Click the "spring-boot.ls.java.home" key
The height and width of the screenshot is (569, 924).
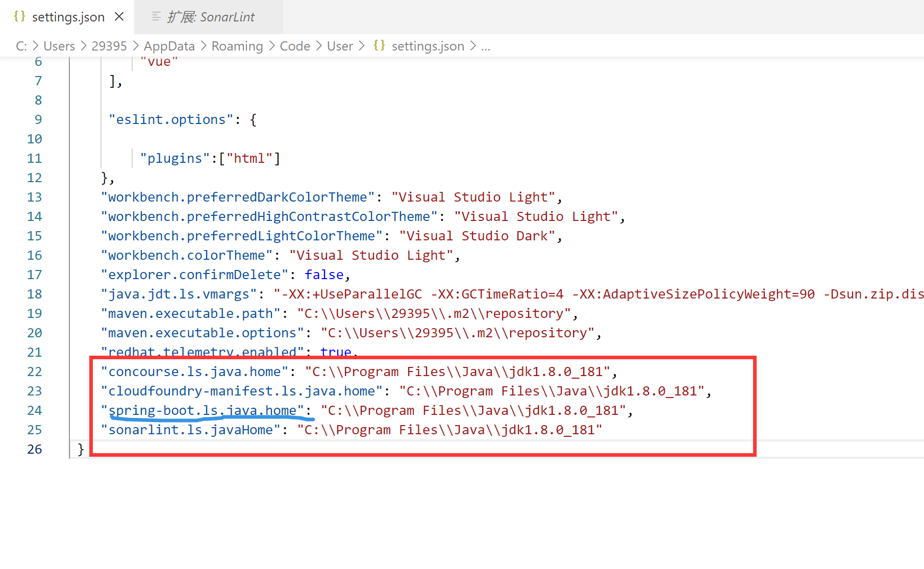click(203, 410)
